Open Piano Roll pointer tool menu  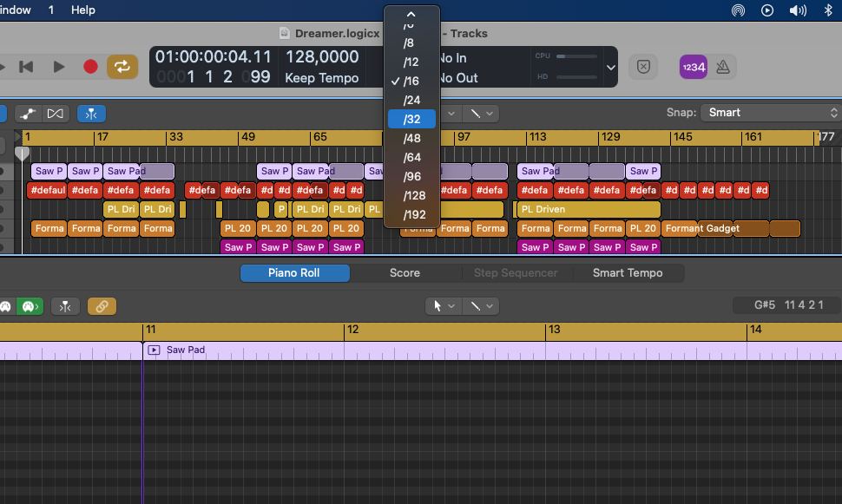[x=443, y=306]
